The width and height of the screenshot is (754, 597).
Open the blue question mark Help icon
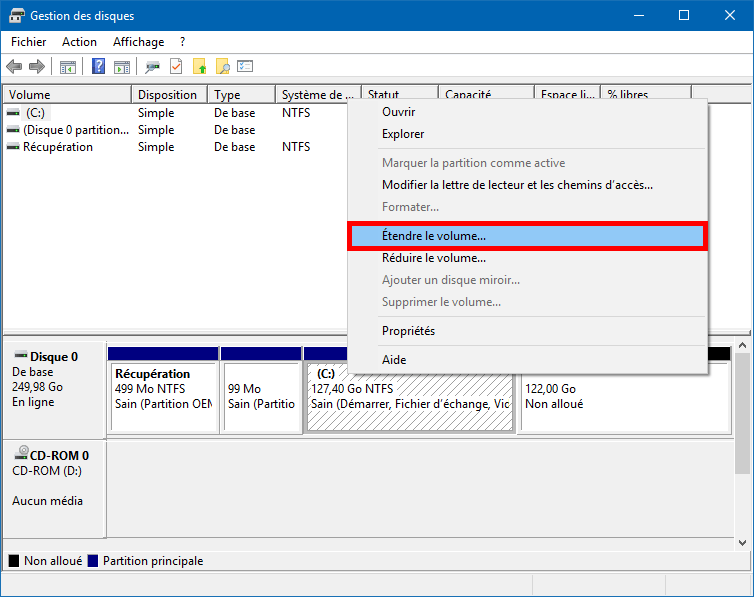pos(98,66)
